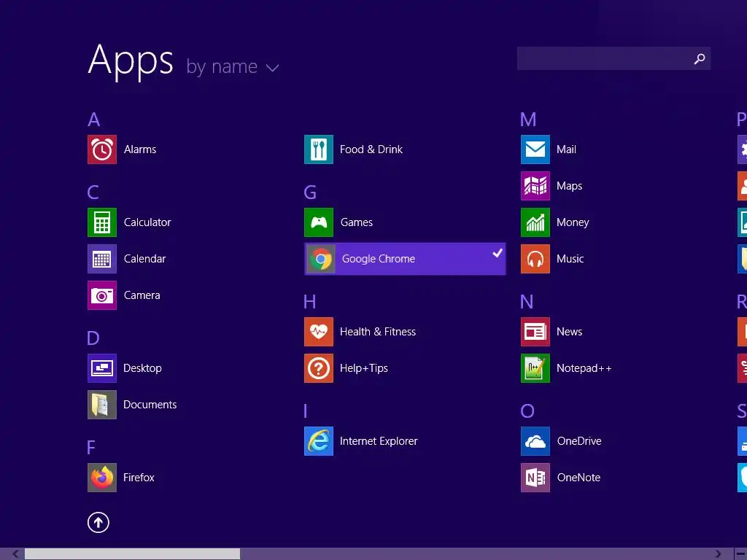The height and width of the screenshot is (560, 747).
Task: Select the letter C group header
Action: (x=93, y=192)
